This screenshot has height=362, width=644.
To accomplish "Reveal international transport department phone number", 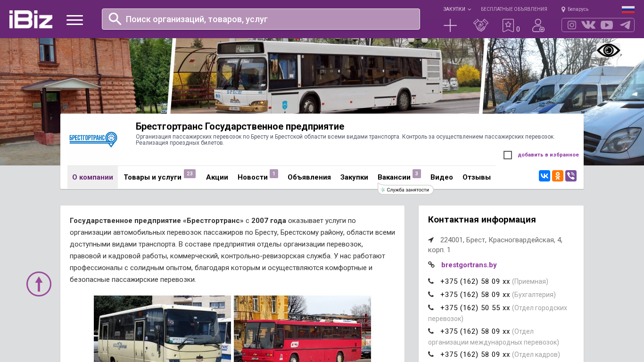I will (475, 331).
